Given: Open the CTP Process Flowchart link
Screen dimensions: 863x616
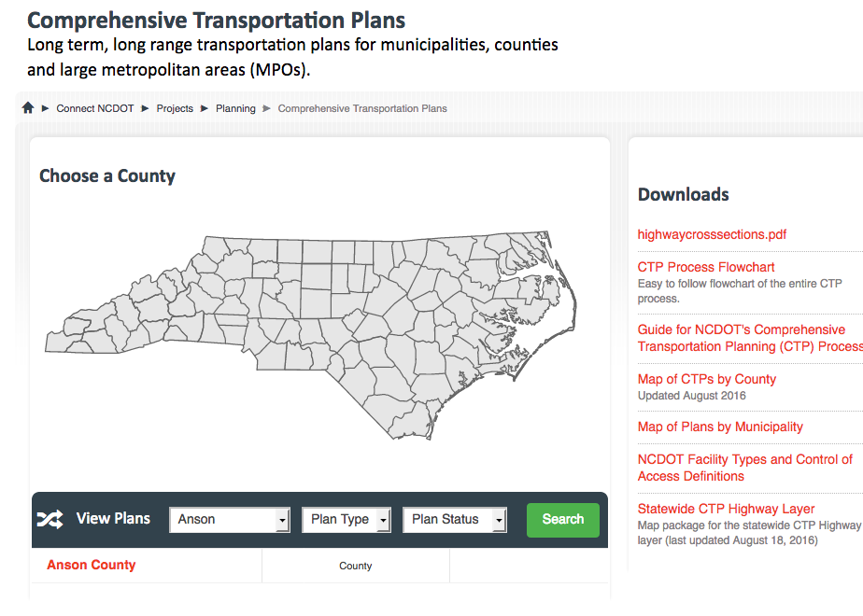Looking at the screenshot, I should point(706,267).
